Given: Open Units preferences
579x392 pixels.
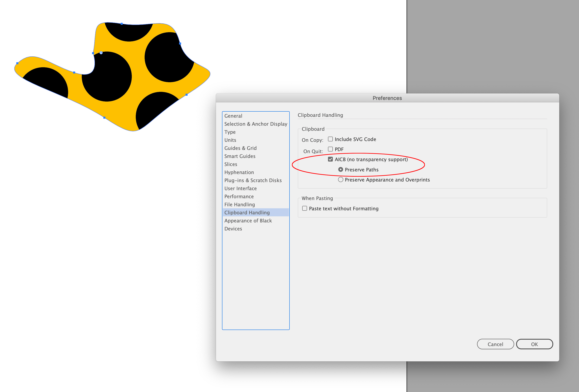Looking at the screenshot, I should tap(230, 140).
